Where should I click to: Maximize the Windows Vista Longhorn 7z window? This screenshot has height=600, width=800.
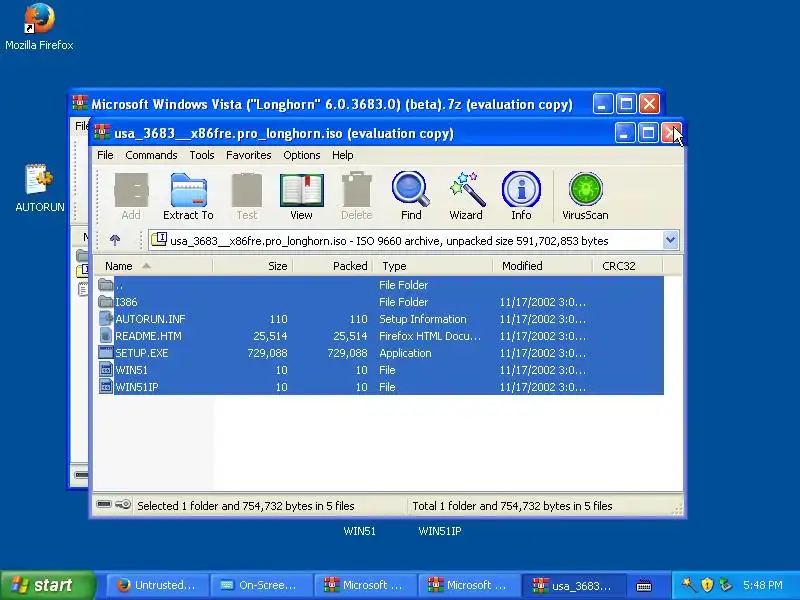pos(626,104)
